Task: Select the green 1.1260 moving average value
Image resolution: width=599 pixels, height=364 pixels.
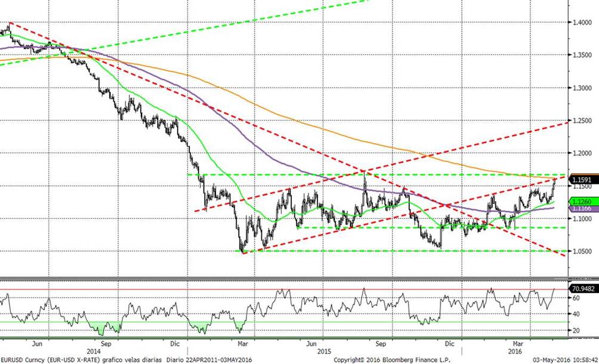Action: 583,202
